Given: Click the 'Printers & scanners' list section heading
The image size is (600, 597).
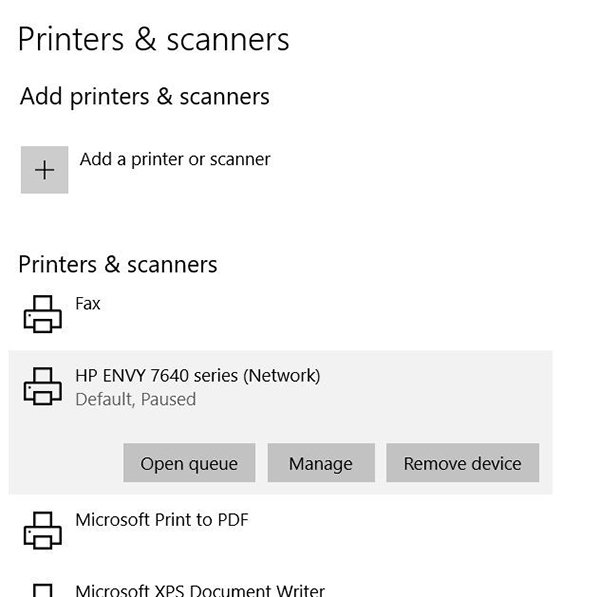Looking at the screenshot, I should click(118, 265).
